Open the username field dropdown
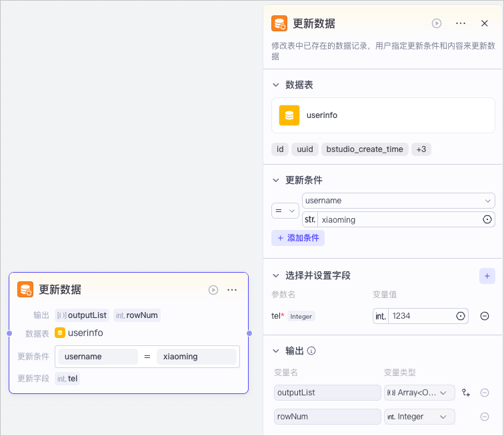This screenshot has width=504, height=436. pos(398,201)
